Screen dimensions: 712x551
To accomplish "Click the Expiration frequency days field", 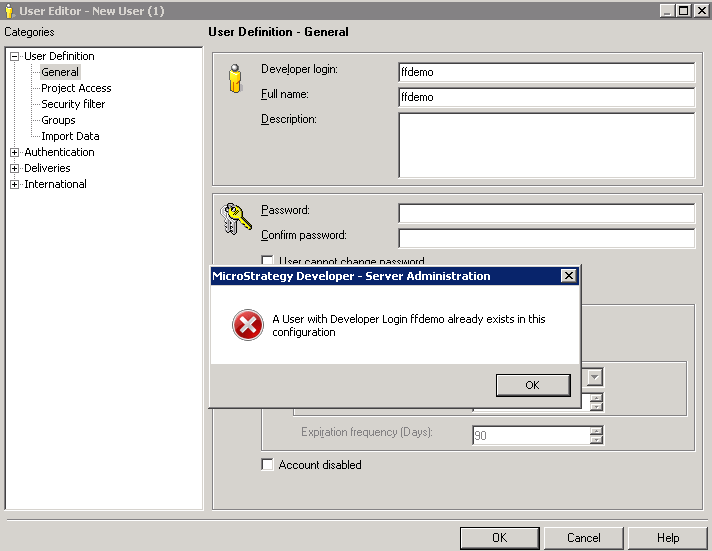I will tap(531, 436).
